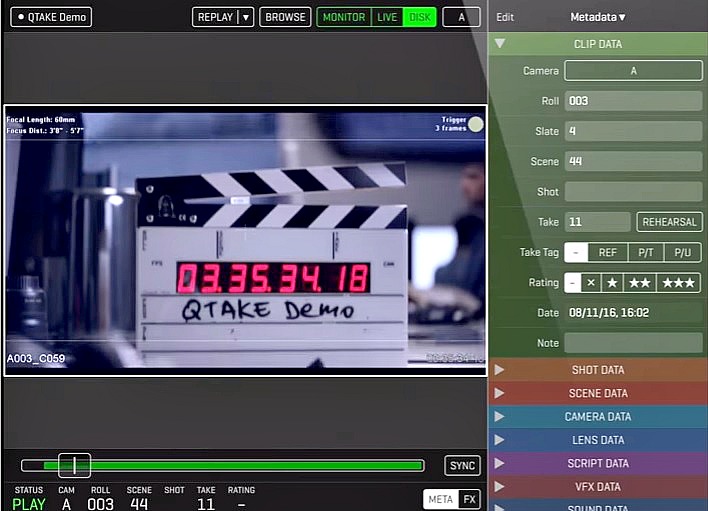Screen dimensions: 708x511
Task: Click the BROWSE button
Action: point(285,17)
